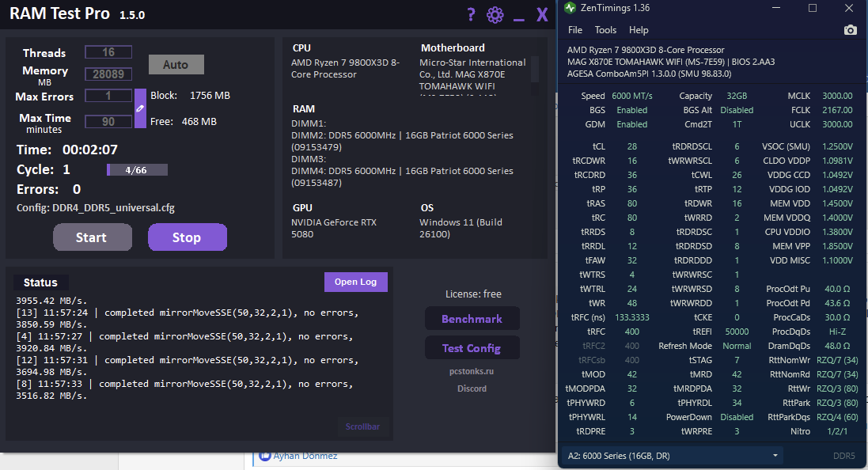
Task: Click the DIMM4 Patriot 6000 Series entry
Action: (x=402, y=176)
